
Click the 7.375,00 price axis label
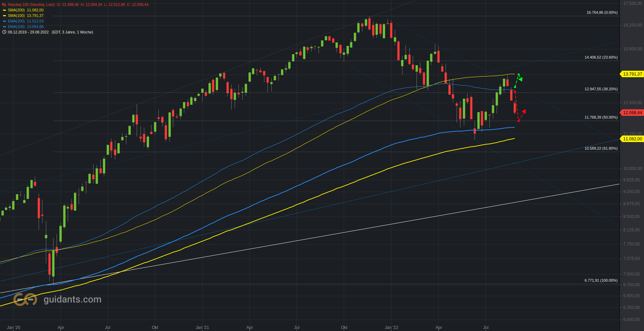click(632, 259)
